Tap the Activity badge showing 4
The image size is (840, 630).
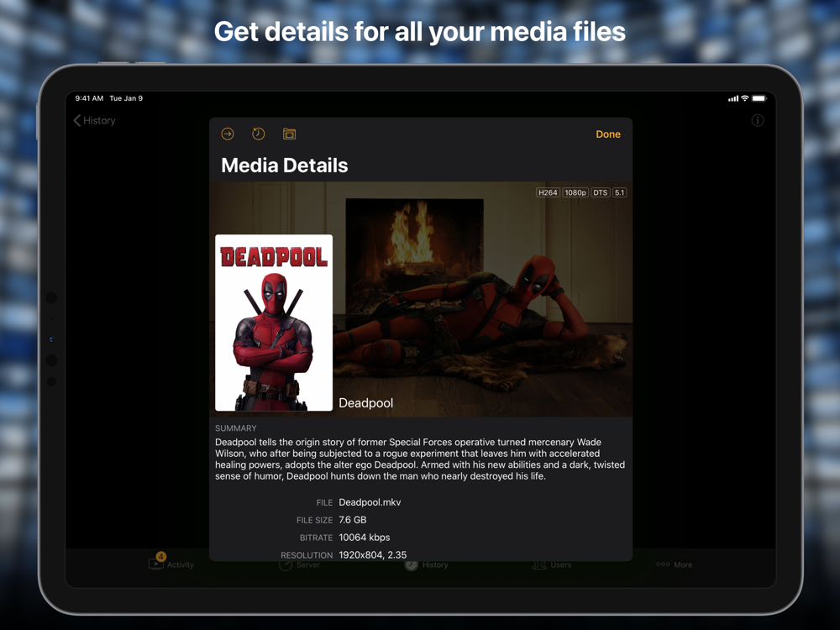tap(161, 557)
